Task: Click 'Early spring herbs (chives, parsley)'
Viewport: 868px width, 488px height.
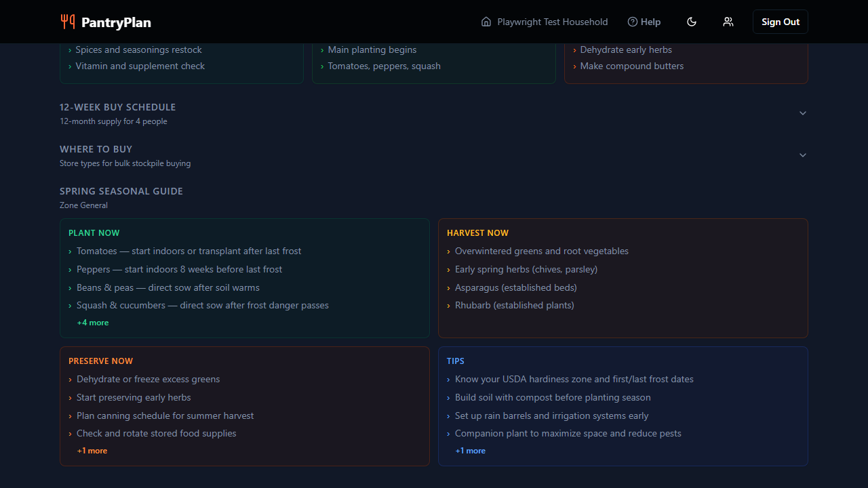Action: [526, 269]
